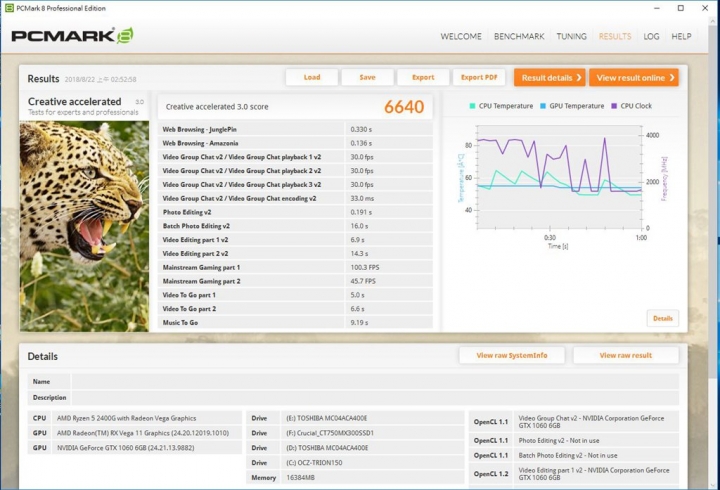Screen dimensions: 720x490
Task: Click Creative accelerated heading
Action: pyautogui.click(x=74, y=101)
